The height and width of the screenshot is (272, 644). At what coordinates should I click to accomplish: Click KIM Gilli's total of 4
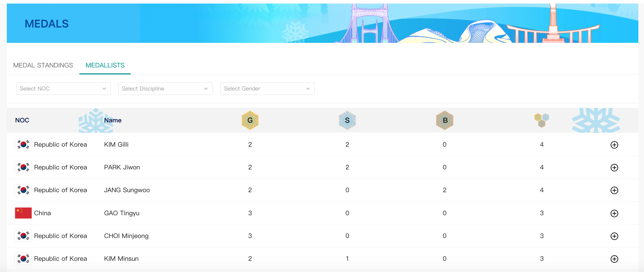pos(542,145)
